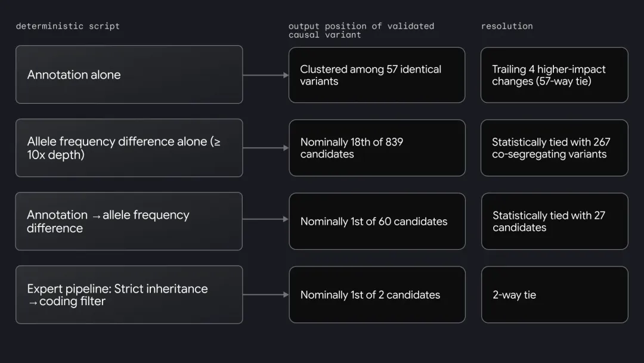Click the 'Annotation alone' box
This screenshot has height=363, width=644.
click(129, 75)
